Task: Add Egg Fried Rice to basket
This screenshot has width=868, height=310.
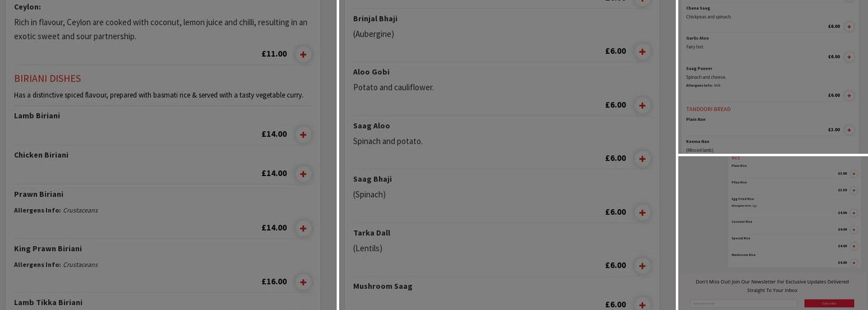Action: 854,213
